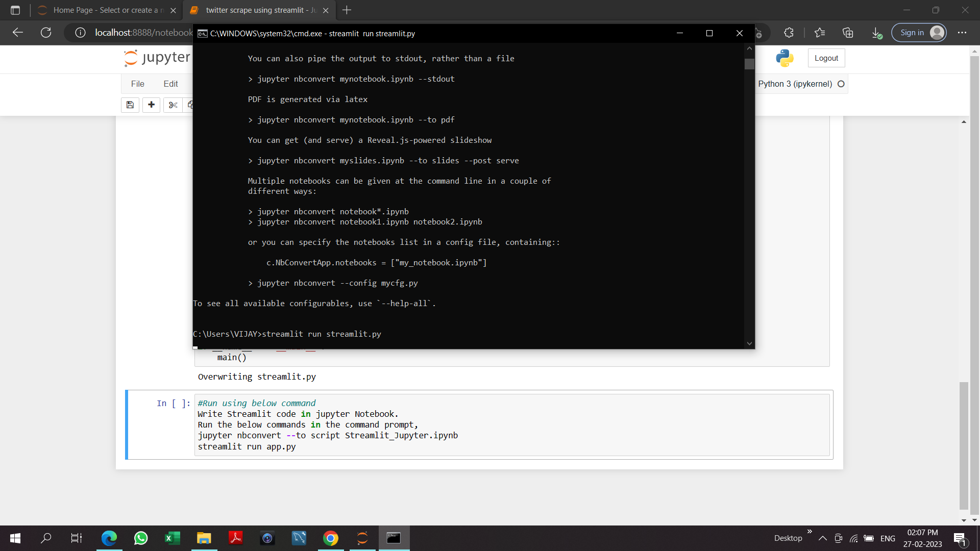Open the Settings and more menu
Screen dimensions: 980x551
[963, 32]
